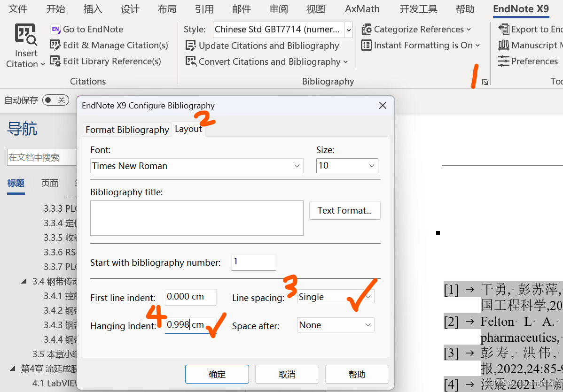This screenshot has width=563, height=392.
Task: Click the 在文档中搜索 search box
Action: pos(42,157)
